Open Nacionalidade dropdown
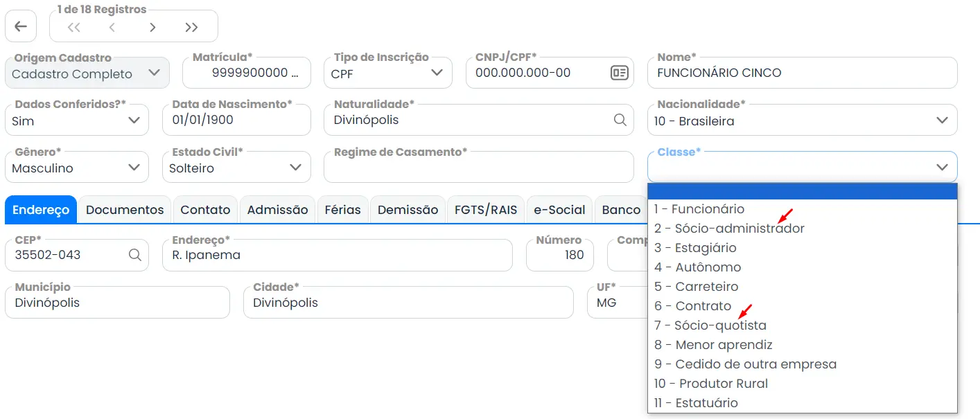The width and height of the screenshot is (980, 419). [802, 120]
